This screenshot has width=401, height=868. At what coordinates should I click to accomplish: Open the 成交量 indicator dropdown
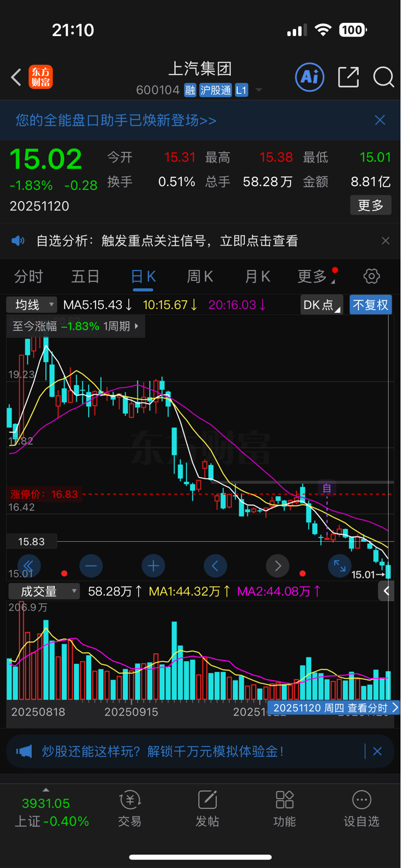(44, 591)
